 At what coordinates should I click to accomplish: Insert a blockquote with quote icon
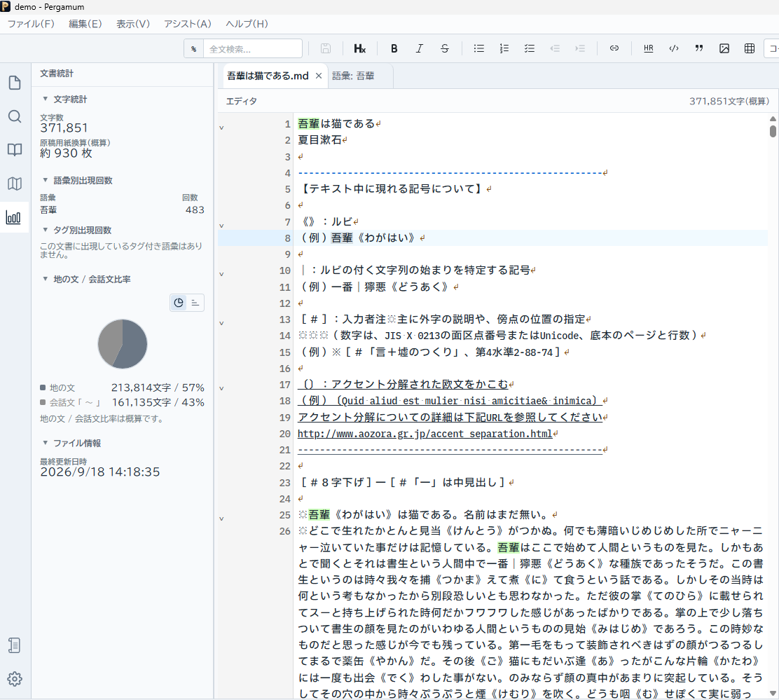[699, 48]
